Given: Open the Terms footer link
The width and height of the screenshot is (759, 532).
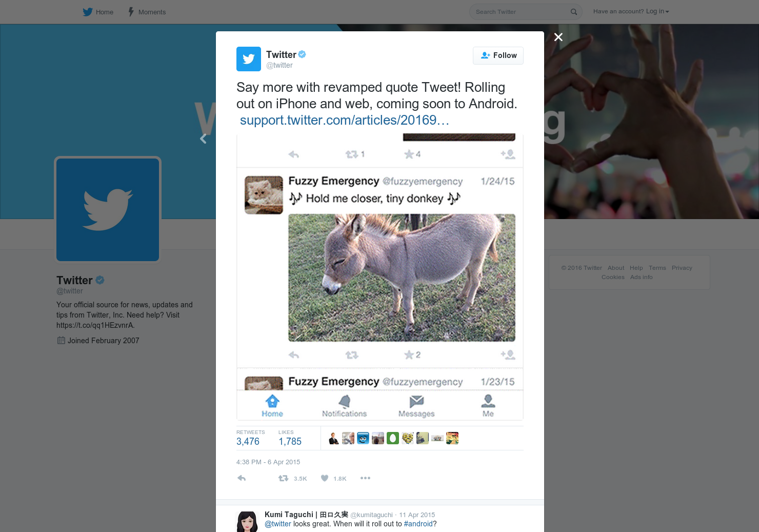Looking at the screenshot, I should [657, 268].
